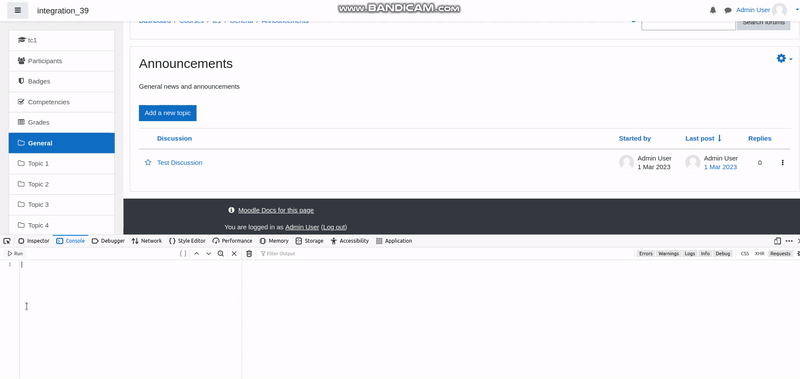Image resolution: width=800 pixels, height=379 pixels.
Task: Open the messages speech bubble icon
Action: 728,10
